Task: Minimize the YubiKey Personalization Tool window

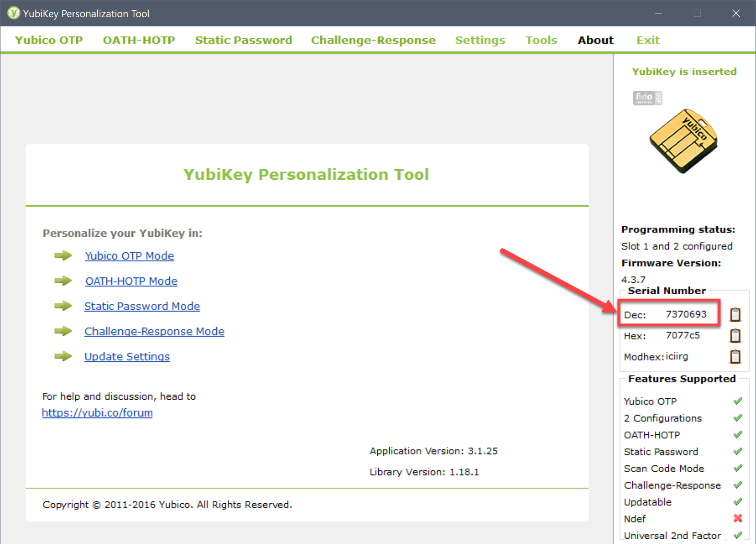Action: (x=658, y=13)
